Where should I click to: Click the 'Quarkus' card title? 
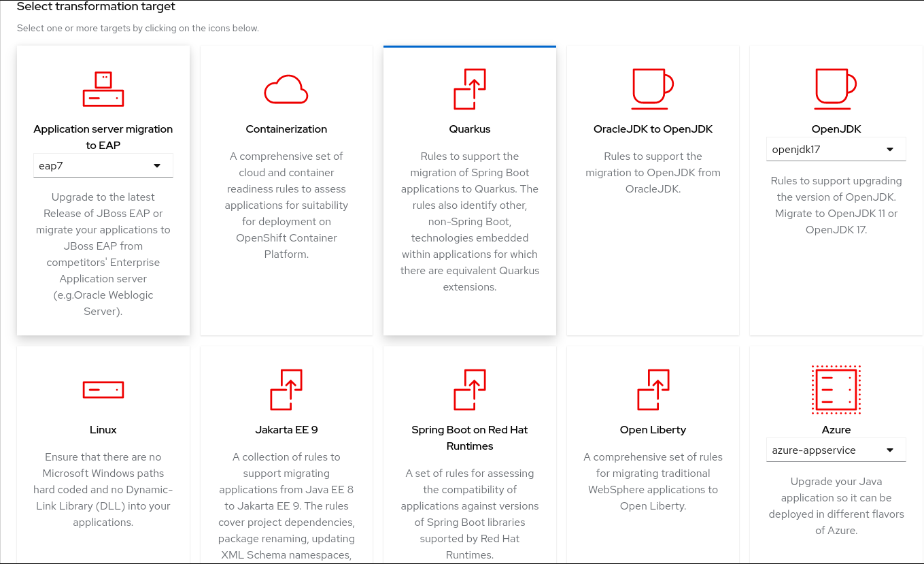tap(470, 129)
